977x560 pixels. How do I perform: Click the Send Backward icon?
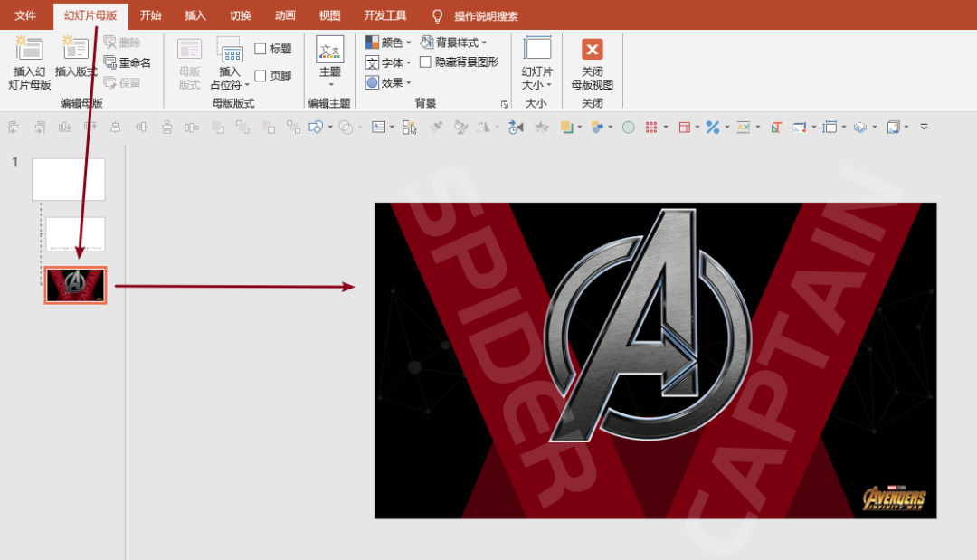pyautogui.click(x=269, y=127)
